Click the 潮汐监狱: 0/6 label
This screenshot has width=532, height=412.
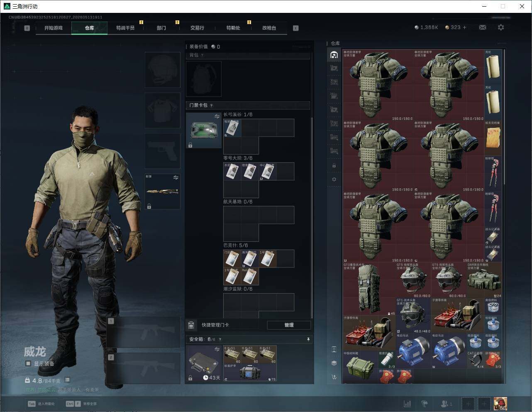(238, 289)
